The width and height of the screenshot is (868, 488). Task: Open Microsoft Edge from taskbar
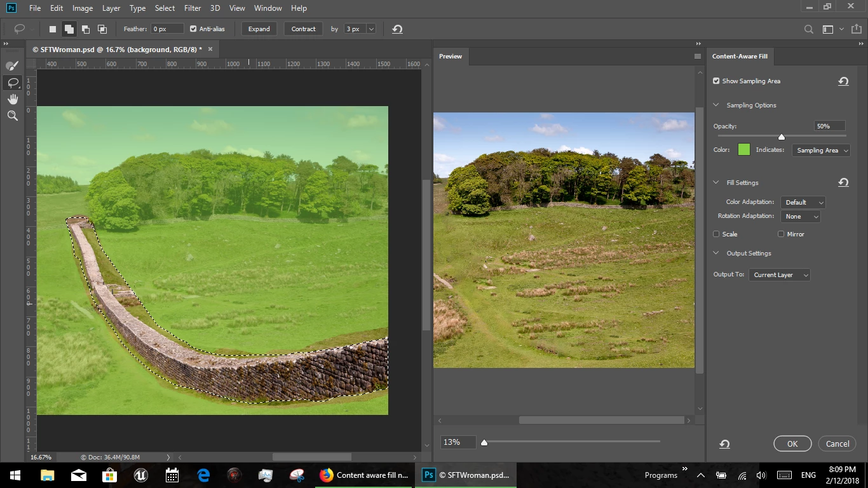(203, 475)
